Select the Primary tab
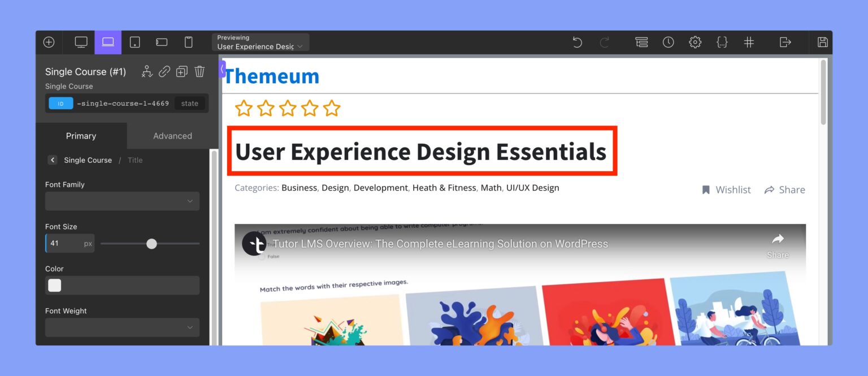The width and height of the screenshot is (868, 376). (81, 136)
